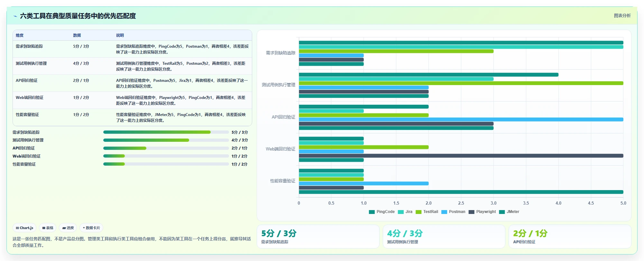Click the 2.5 tick on the chart x-axis
The height and width of the screenshot is (261, 644).
461,203
